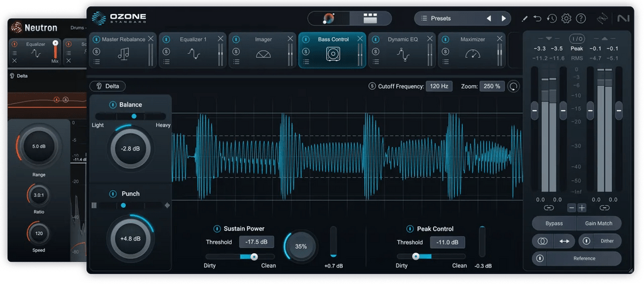Remove the Equalizer 1 module with X
The image size is (644, 286).
(221, 38)
